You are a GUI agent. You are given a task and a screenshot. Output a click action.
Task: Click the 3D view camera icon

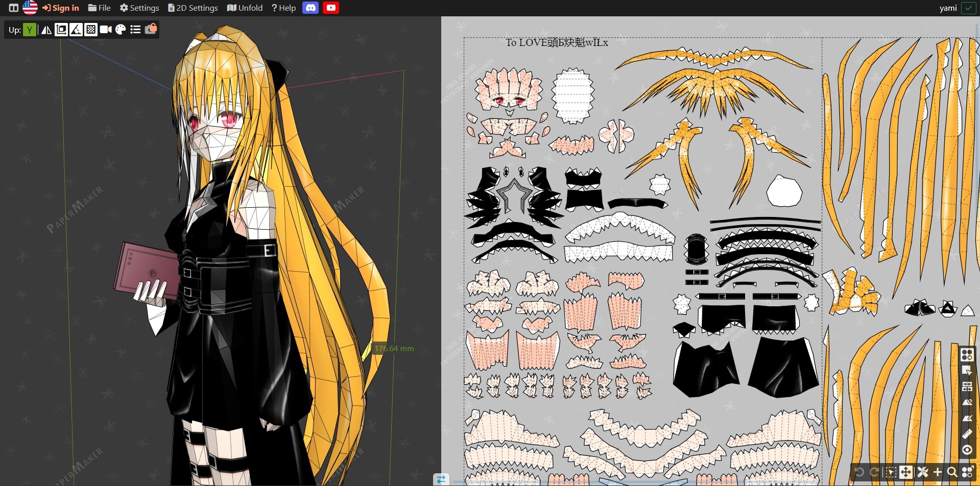click(x=106, y=30)
